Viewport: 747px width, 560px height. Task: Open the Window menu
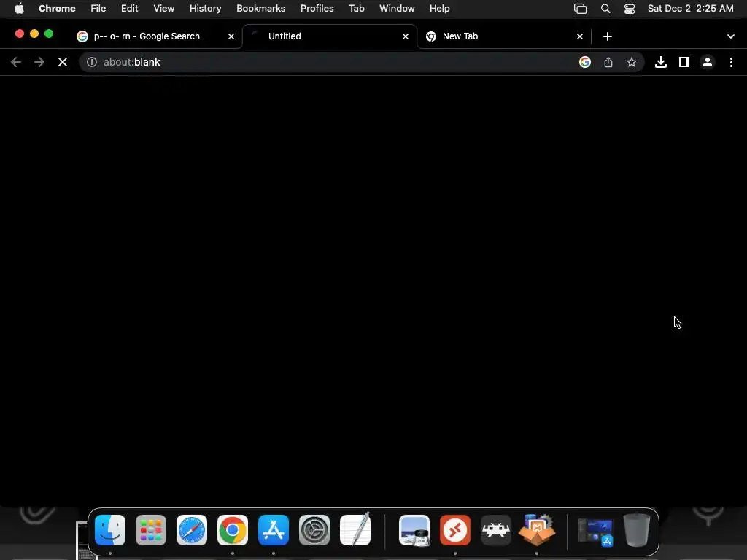pos(397,9)
